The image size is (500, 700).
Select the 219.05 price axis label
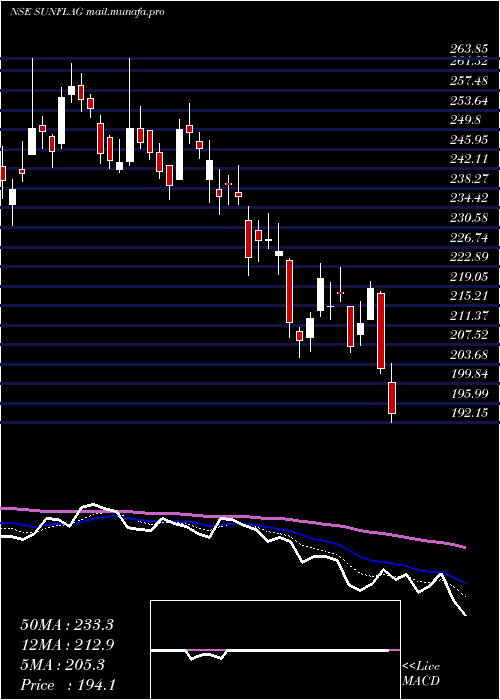click(x=469, y=277)
